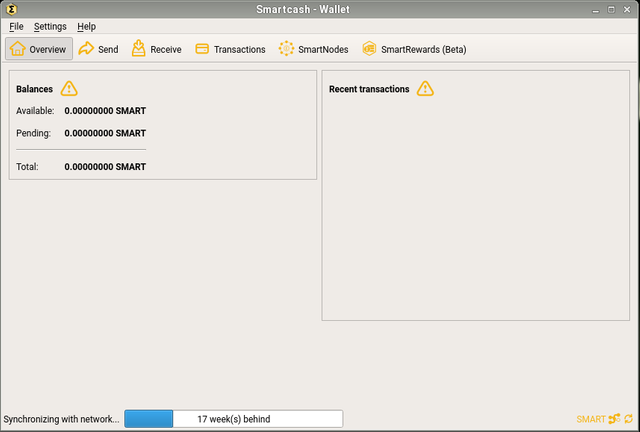Open the File menu
Image resolution: width=640 pixels, height=432 pixels.
tap(16, 27)
